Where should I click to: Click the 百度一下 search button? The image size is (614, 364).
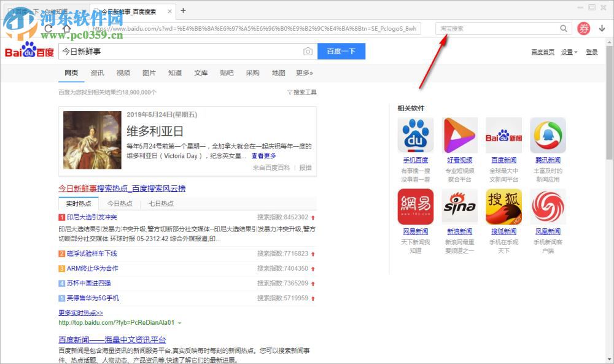pos(341,52)
